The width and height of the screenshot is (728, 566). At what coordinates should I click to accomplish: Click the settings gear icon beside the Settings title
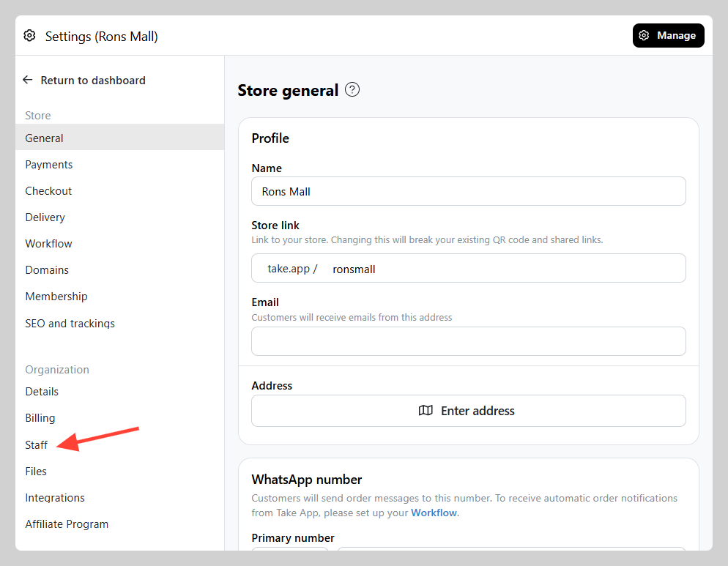pyautogui.click(x=30, y=36)
